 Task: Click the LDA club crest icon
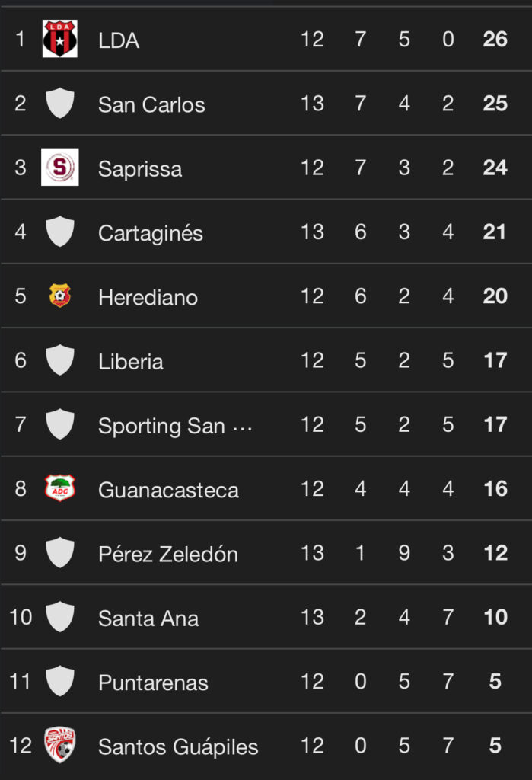pos(59,40)
